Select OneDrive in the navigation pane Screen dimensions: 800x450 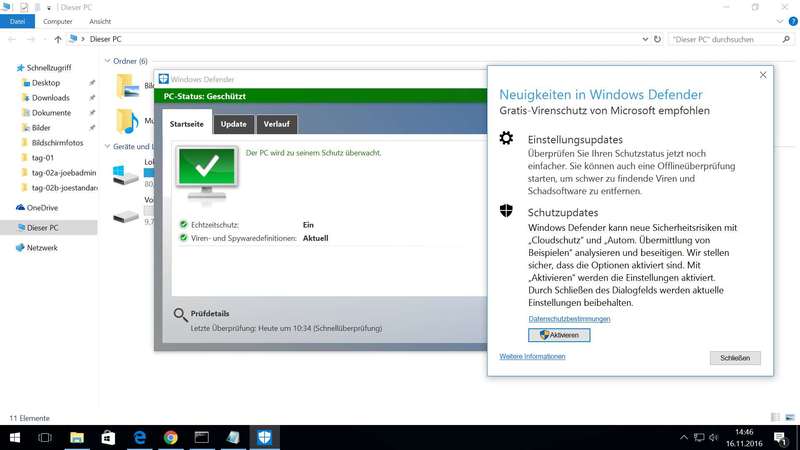42,208
